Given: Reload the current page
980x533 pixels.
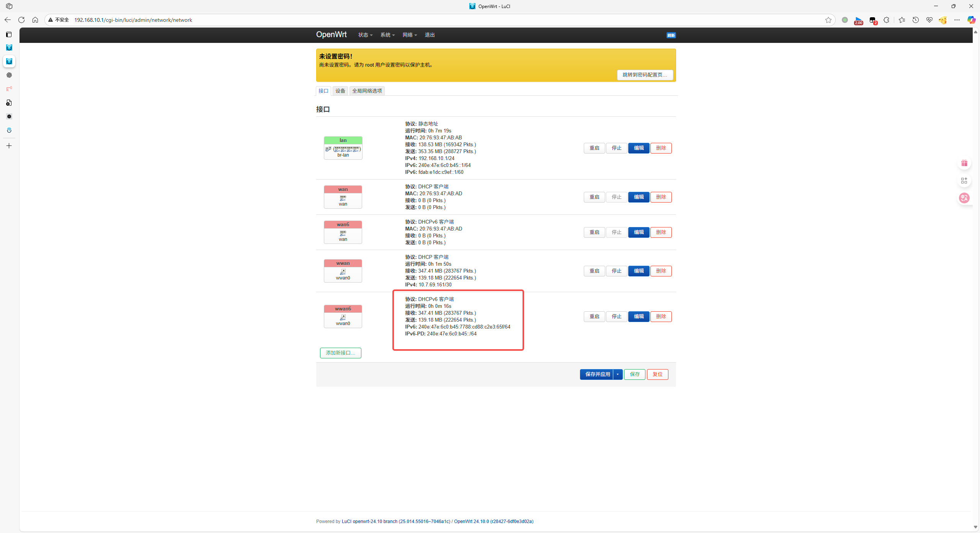Looking at the screenshot, I should coord(21,20).
